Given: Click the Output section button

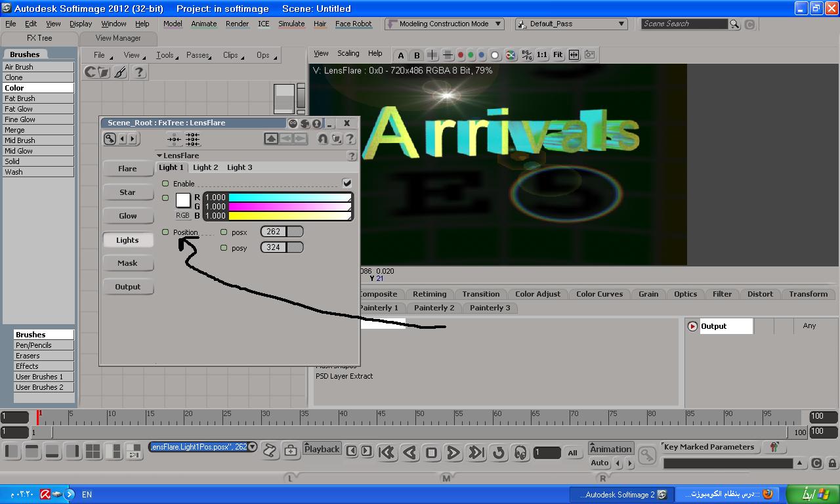Looking at the screenshot, I should pyautogui.click(x=127, y=287).
